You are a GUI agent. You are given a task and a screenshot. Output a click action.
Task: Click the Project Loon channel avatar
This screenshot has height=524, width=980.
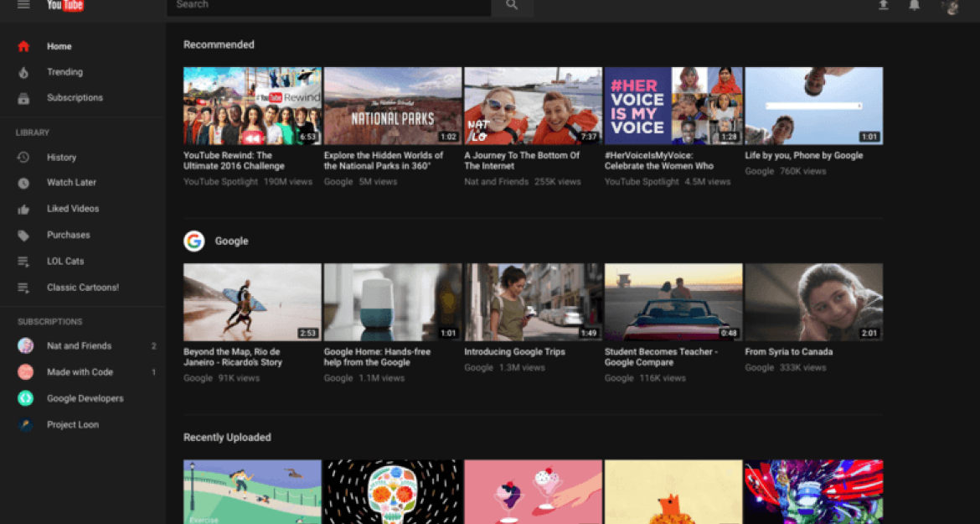(26, 424)
